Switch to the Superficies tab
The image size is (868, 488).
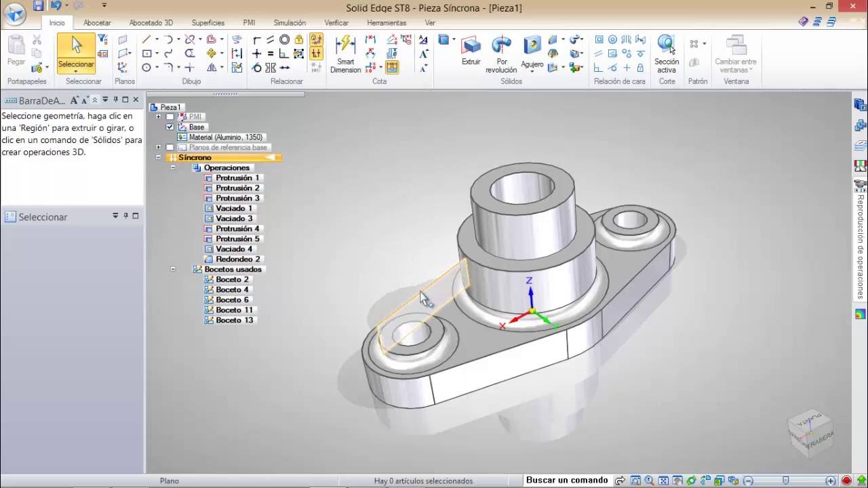click(208, 22)
